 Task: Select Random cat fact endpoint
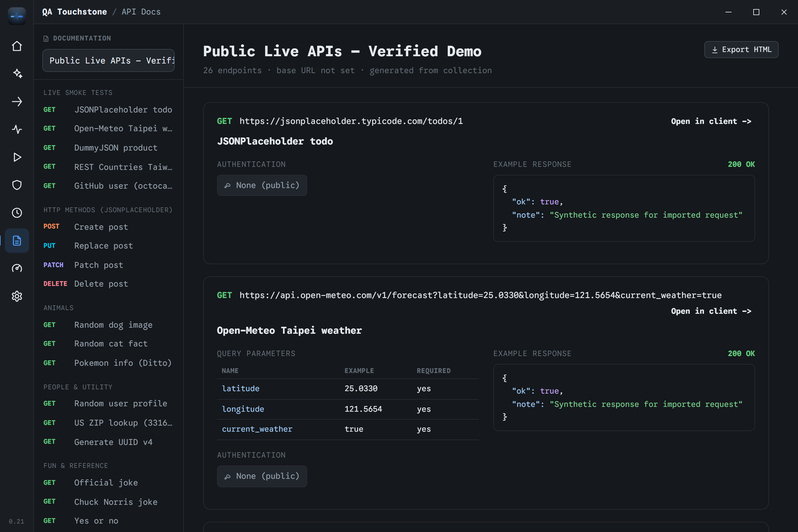(x=108, y=344)
